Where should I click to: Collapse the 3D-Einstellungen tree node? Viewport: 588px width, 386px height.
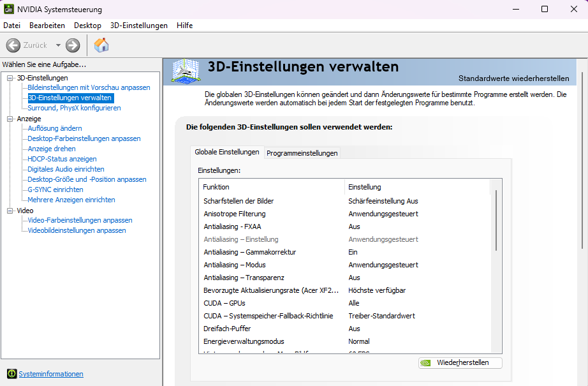[10, 78]
